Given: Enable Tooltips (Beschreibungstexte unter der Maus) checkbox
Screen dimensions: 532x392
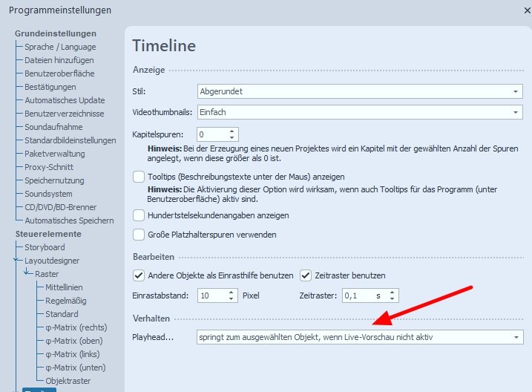Looking at the screenshot, I should tap(138, 177).
